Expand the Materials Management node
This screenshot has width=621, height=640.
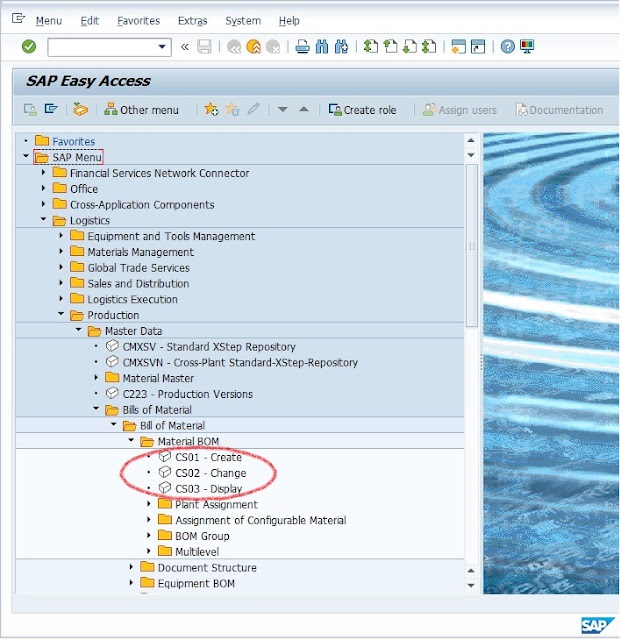pyautogui.click(x=61, y=251)
